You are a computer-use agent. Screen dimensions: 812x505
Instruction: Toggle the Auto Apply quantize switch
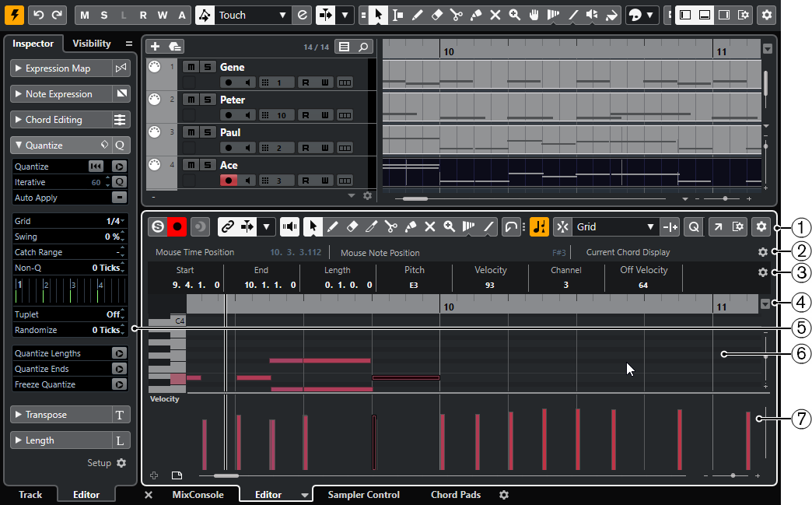(120, 198)
